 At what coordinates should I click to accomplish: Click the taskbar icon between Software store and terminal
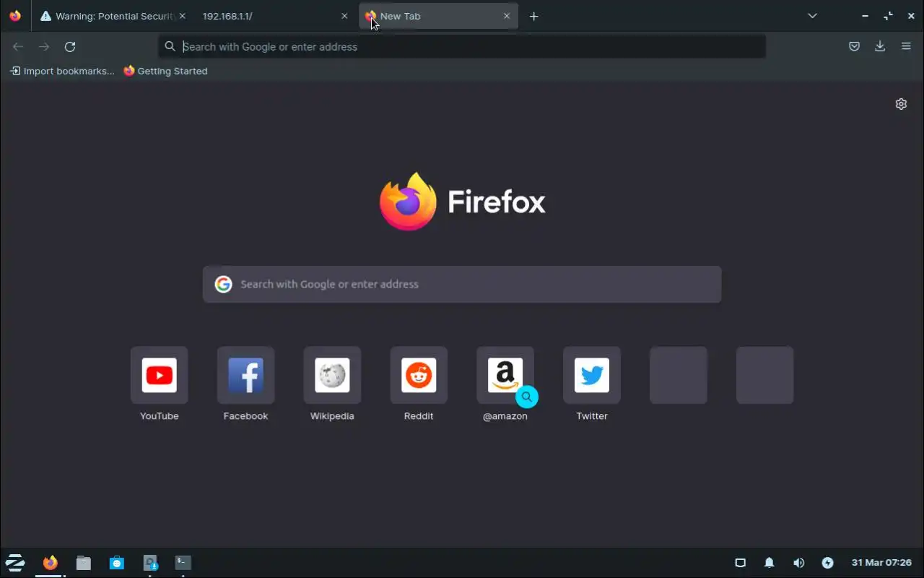coord(150,562)
